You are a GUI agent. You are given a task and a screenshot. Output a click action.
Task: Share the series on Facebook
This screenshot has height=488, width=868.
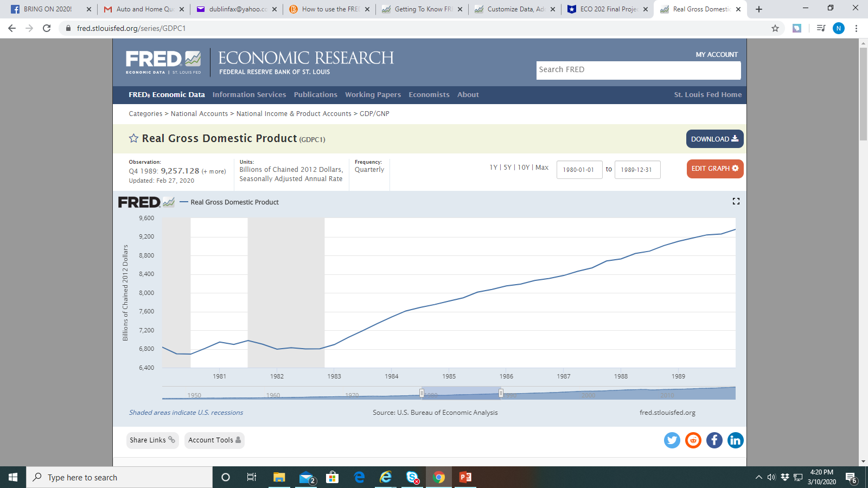(714, 440)
